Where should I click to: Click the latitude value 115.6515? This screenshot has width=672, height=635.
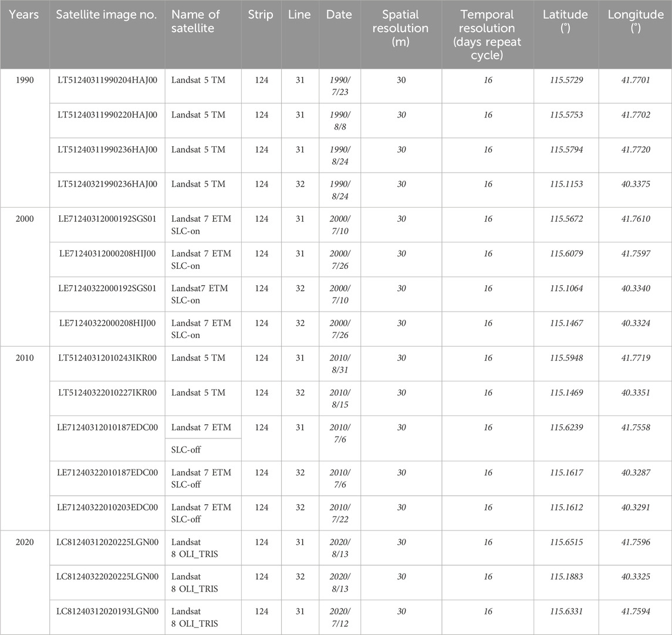566,542
